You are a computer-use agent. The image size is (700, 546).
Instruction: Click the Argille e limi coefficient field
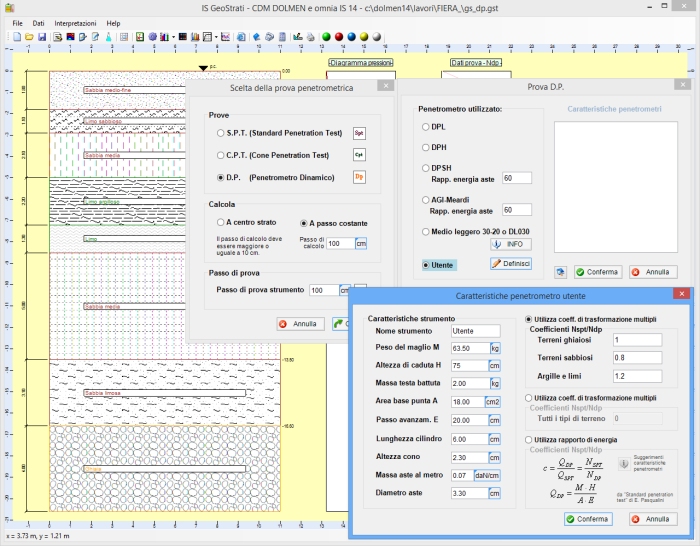pyautogui.click(x=637, y=376)
